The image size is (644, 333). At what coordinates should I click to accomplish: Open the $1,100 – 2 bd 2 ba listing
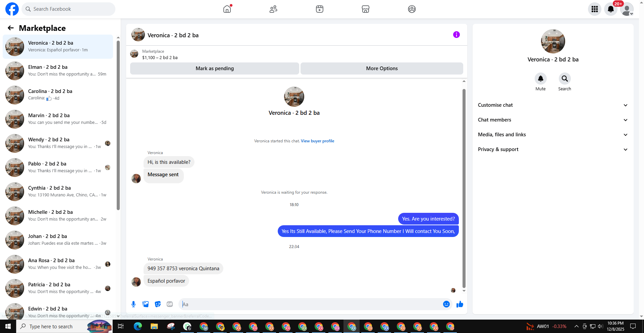click(160, 57)
